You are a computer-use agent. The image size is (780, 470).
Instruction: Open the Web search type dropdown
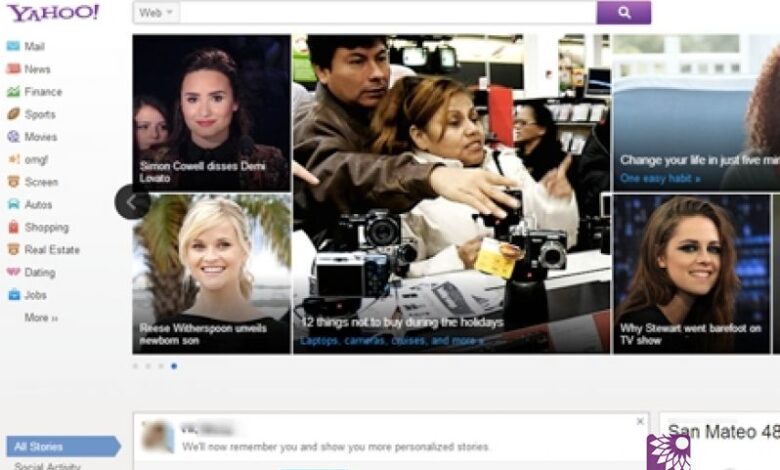click(156, 13)
